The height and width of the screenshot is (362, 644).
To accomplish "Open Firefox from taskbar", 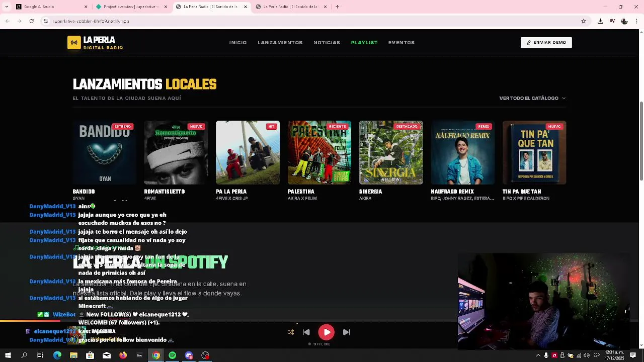I will click(x=123, y=355).
